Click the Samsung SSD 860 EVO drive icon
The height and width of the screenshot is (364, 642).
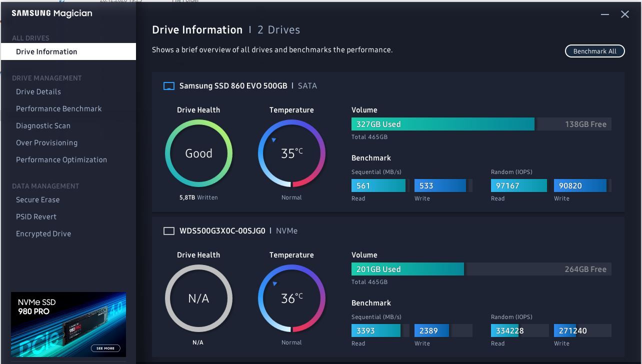click(169, 86)
